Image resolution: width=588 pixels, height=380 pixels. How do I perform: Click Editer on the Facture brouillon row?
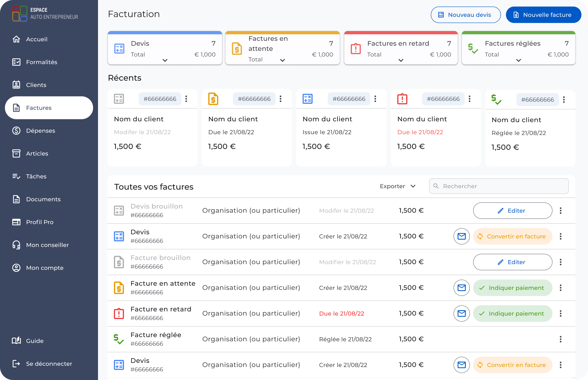513,262
